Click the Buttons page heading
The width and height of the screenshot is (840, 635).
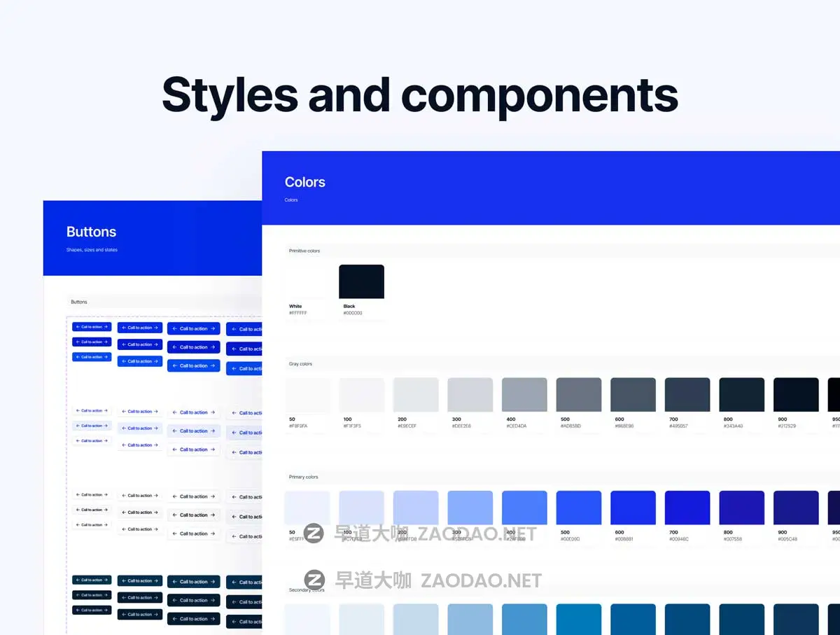pyautogui.click(x=91, y=232)
